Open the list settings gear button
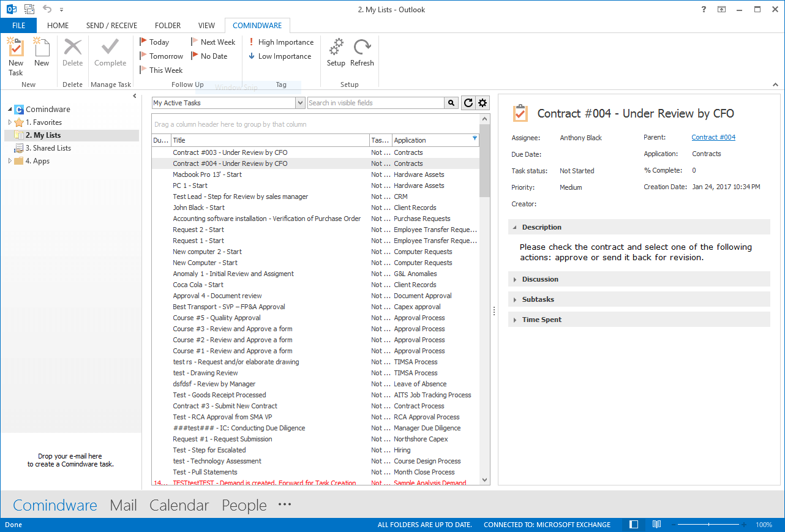Screen dimensions: 785x532 click(483, 103)
